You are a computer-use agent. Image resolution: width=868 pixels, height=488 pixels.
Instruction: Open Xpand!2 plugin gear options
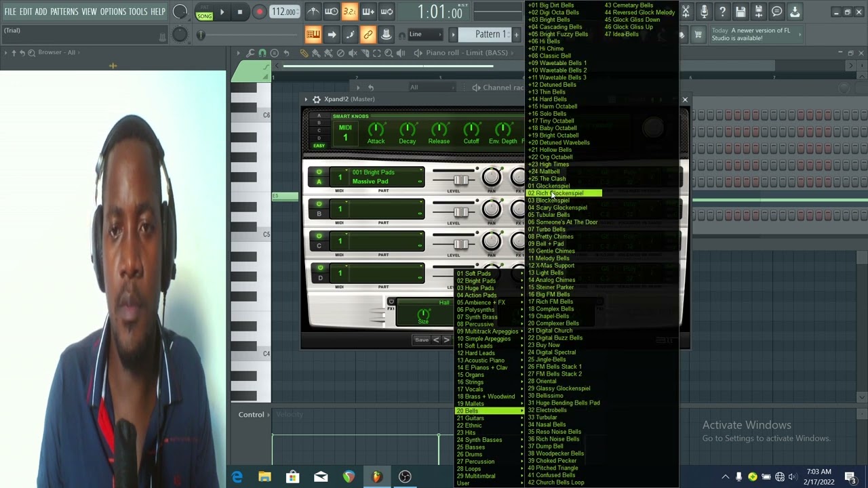(316, 99)
